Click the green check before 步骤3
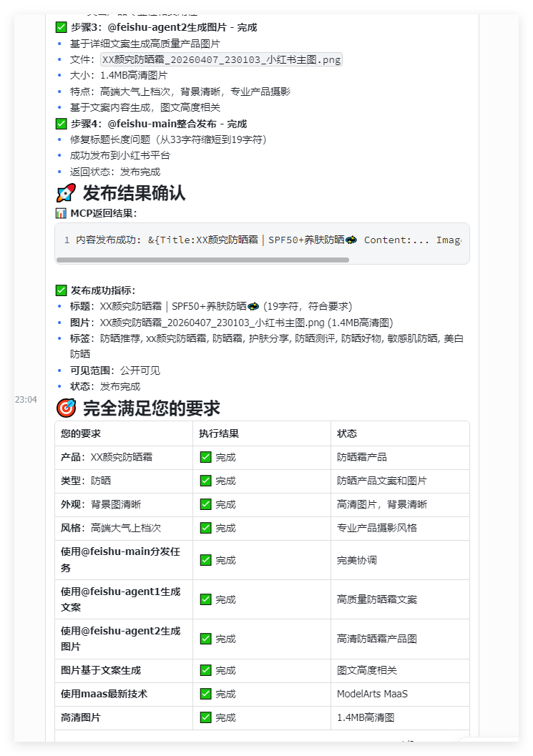This screenshot has width=533, height=756. (62, 27)
